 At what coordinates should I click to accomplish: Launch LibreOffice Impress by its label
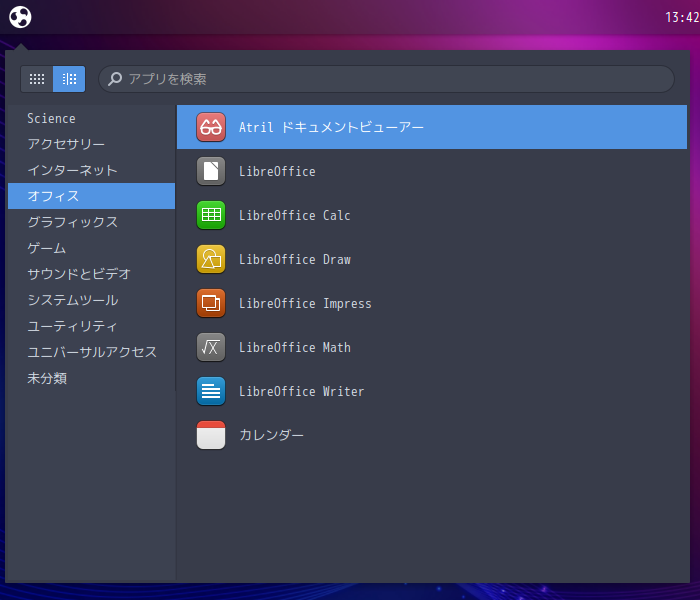pos(305,304)
